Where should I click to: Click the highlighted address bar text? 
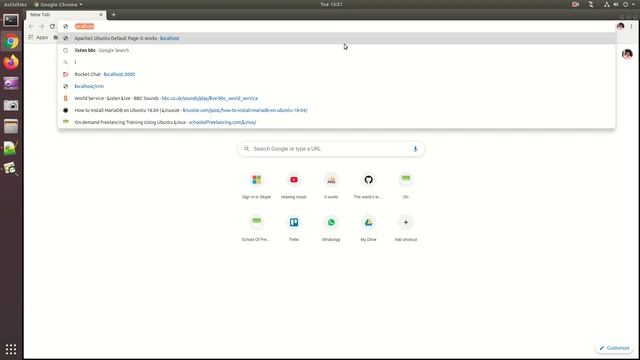point(84,26)
